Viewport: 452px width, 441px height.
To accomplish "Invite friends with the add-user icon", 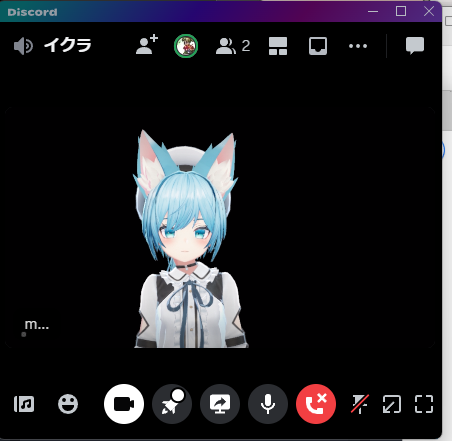I will pos(147,45).
